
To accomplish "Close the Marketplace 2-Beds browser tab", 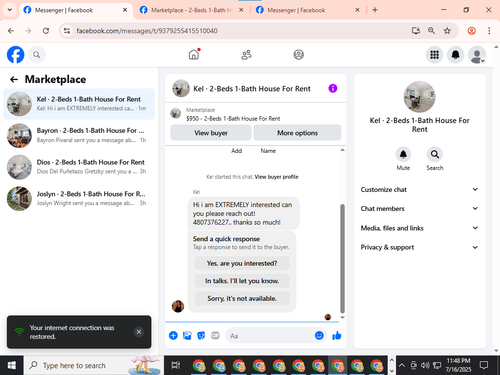I will [x=241, y=10].
